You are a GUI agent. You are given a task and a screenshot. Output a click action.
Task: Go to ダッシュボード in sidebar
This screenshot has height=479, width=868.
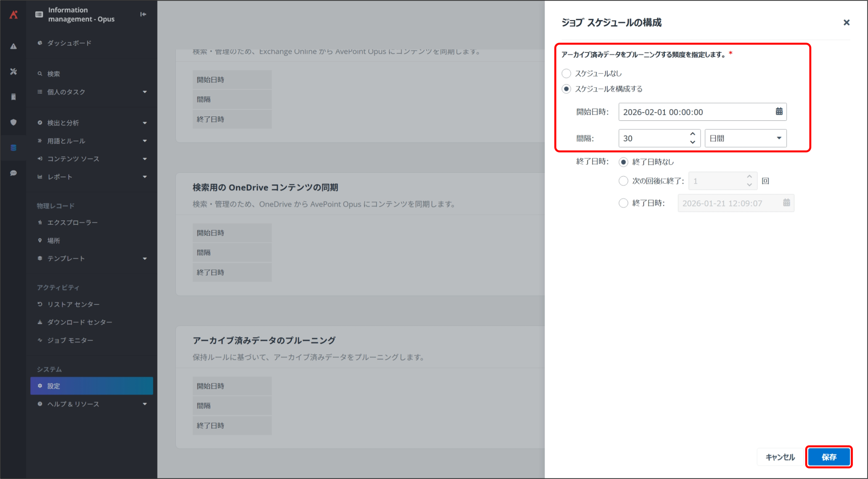coord(69,43)
